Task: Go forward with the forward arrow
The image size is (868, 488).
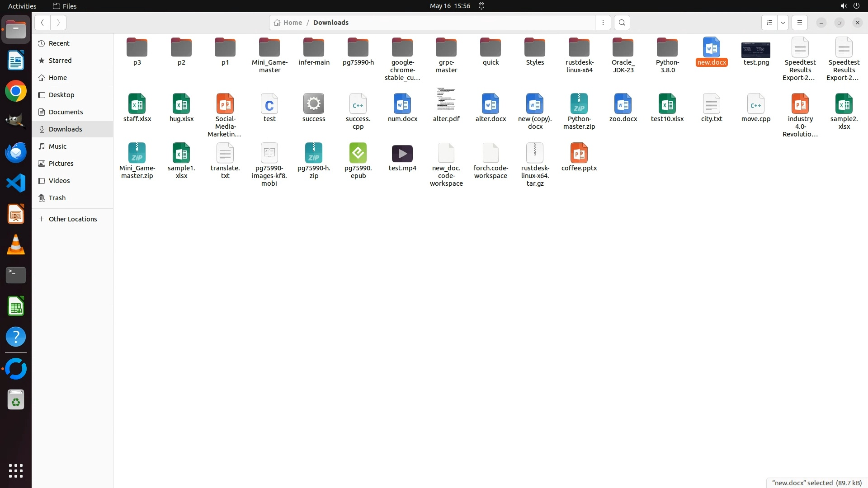Action: click(58, 23)
